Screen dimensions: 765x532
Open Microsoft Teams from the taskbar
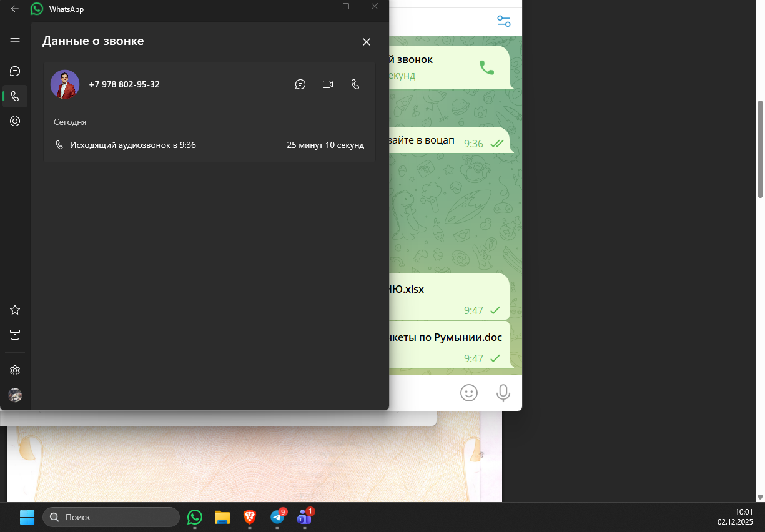[305, 517]
